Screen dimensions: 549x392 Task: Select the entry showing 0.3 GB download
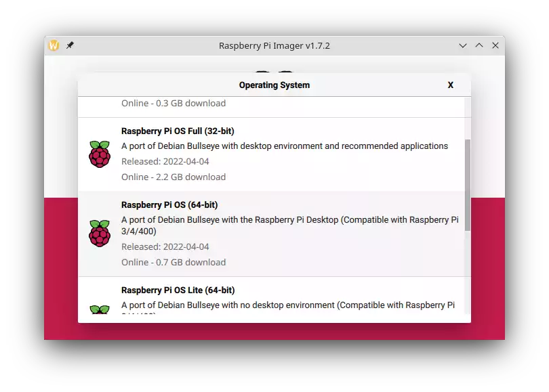tap(174, 104)
